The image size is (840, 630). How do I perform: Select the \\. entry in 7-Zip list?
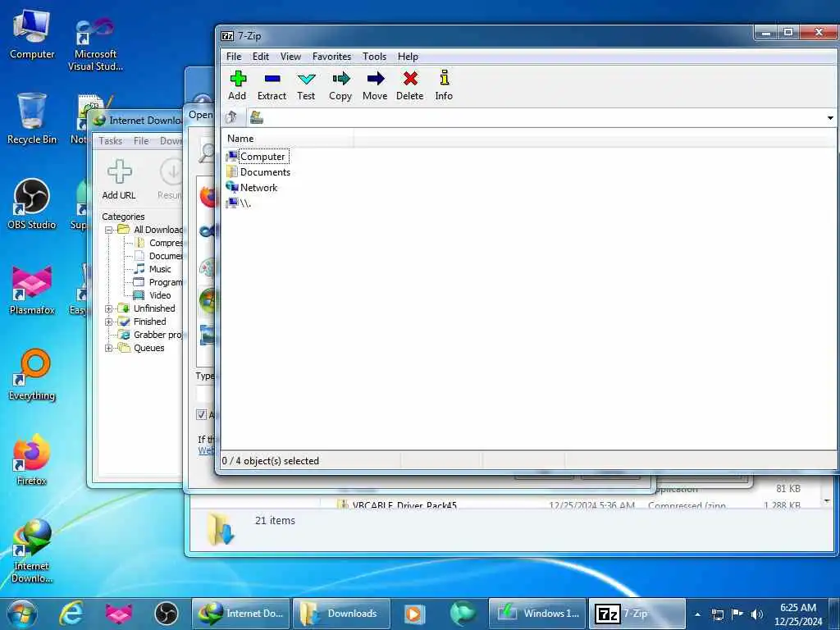coord(239,203)
